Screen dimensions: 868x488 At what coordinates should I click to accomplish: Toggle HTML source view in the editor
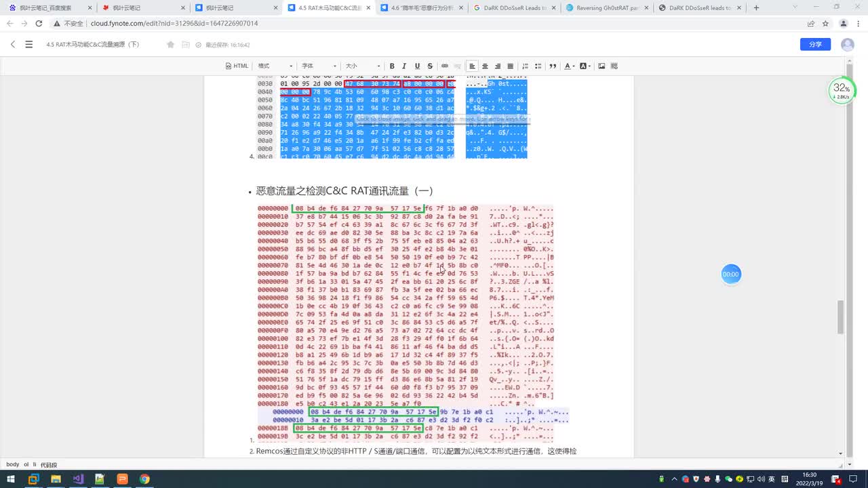[x=237, y=66]
